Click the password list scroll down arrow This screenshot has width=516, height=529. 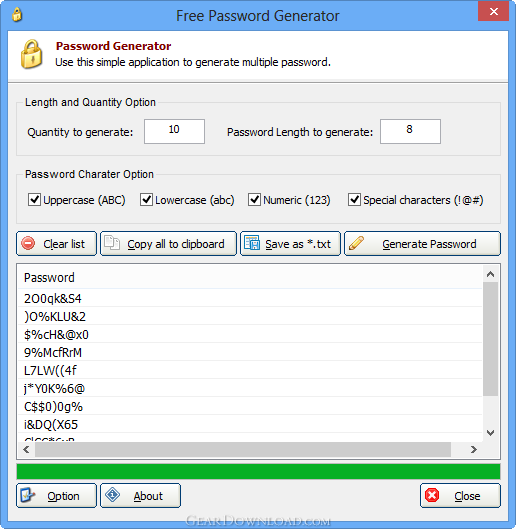[x=490, y=433]
